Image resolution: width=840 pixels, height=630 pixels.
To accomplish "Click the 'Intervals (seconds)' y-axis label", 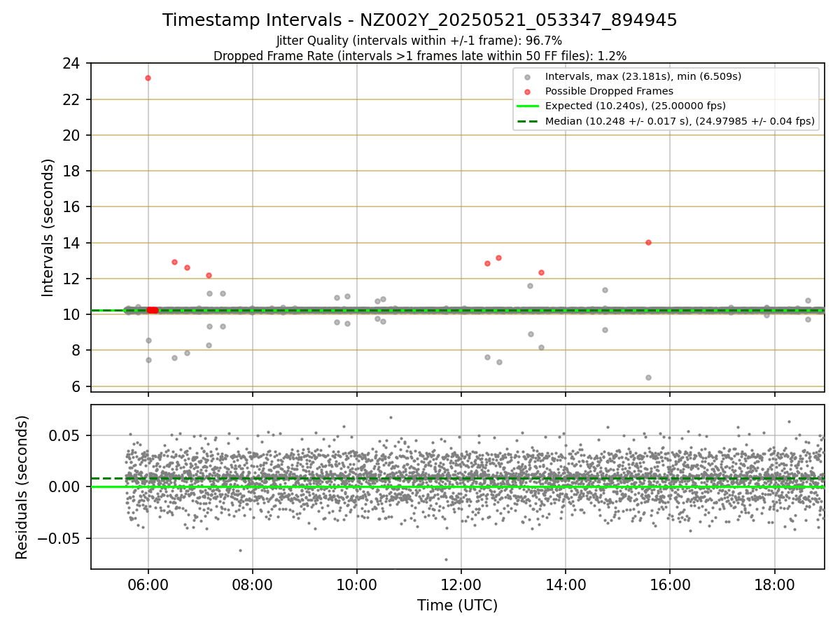I will pyautogui.click(x=48, y=227).
